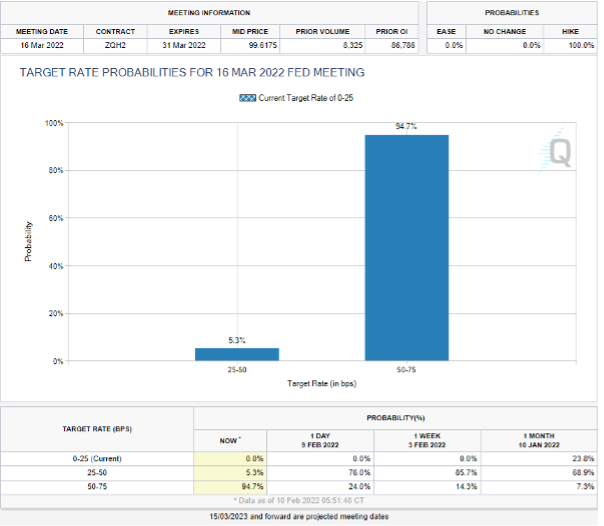Click the 5.3% bar for 25-50 bps

coord(237,353)
